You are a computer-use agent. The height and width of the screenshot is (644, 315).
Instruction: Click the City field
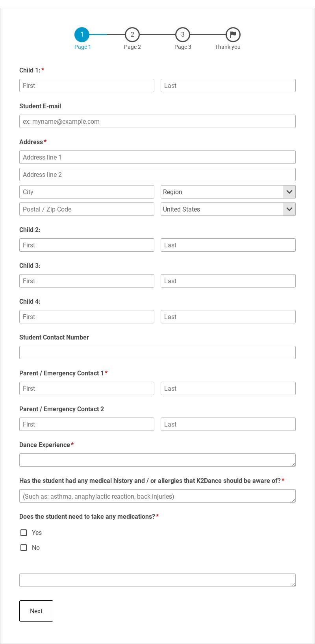[87, 192]
